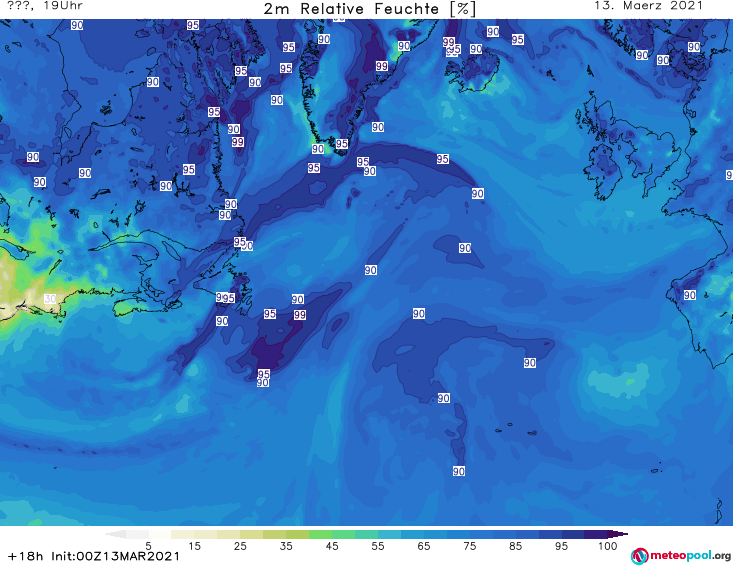Image resolution: width=733 pixels, height=566 pixels.
Task: Click the '+18h Init:00Z13MAR2021' forecast label
Action: tap(94, 556)
